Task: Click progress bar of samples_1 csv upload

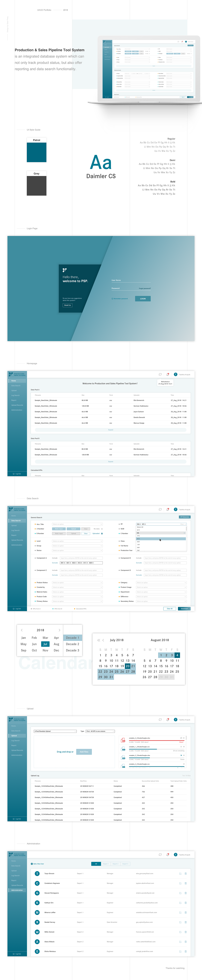Action: 156,749
